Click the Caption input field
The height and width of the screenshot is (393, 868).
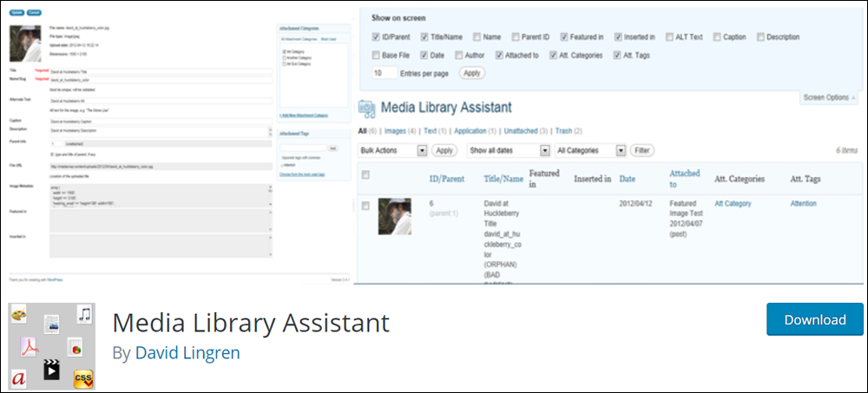click(161, 121)
